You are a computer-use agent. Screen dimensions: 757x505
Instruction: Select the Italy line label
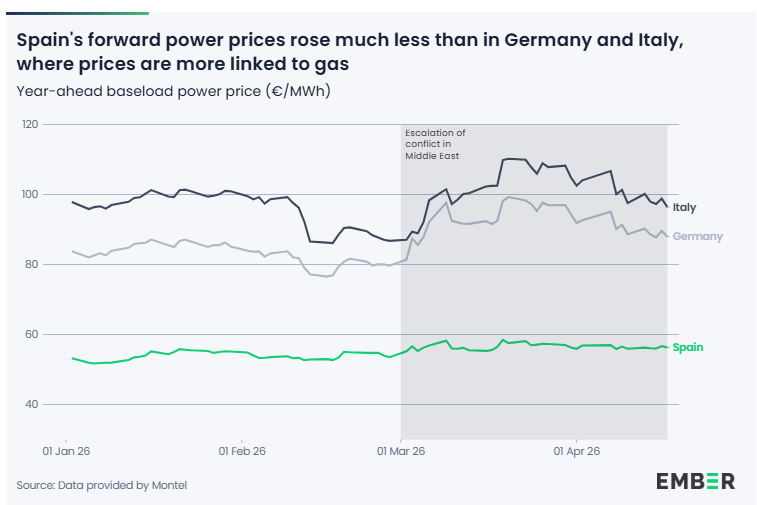(684, 208)
